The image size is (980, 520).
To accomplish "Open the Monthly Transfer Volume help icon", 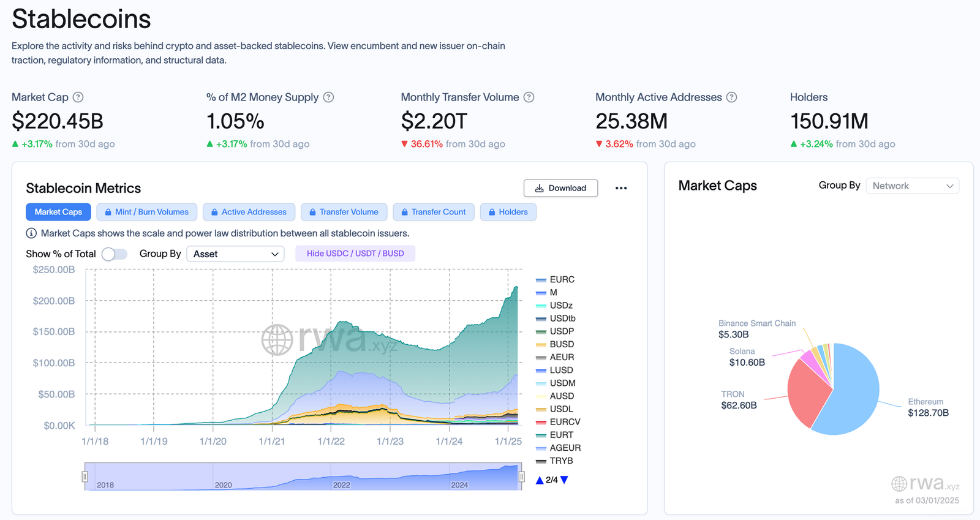I will [x=529, y=97].
